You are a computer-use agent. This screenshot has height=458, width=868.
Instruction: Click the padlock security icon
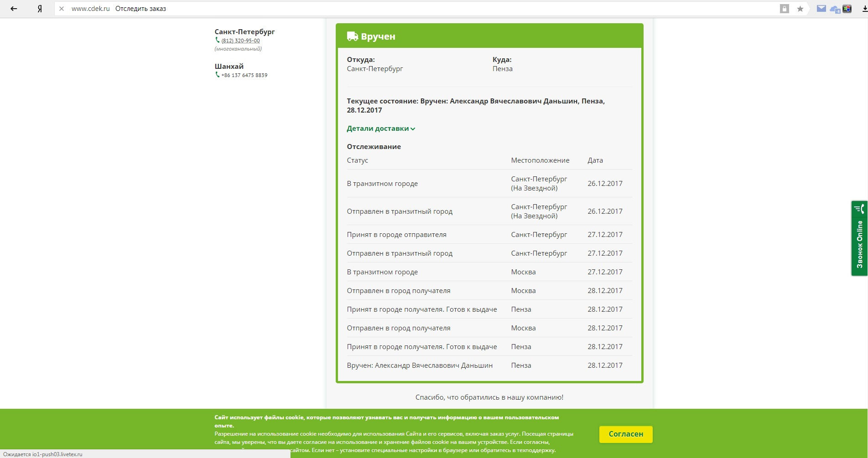point(785,9)
